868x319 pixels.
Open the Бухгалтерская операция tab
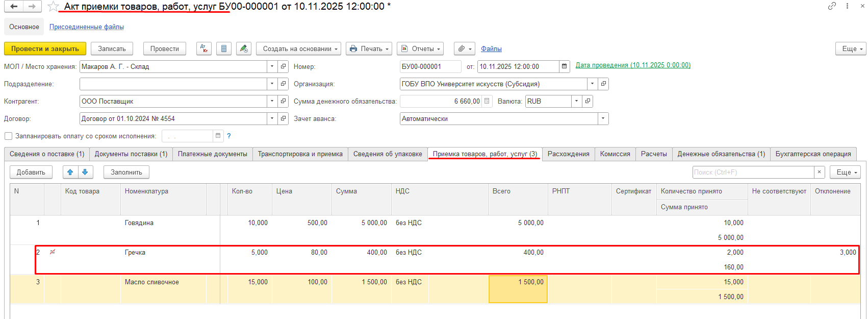tap(813, 154)
